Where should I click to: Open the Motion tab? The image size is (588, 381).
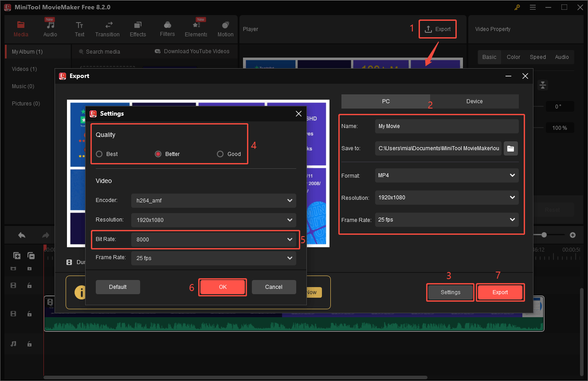pyautogui.click(x=225, y=29)
